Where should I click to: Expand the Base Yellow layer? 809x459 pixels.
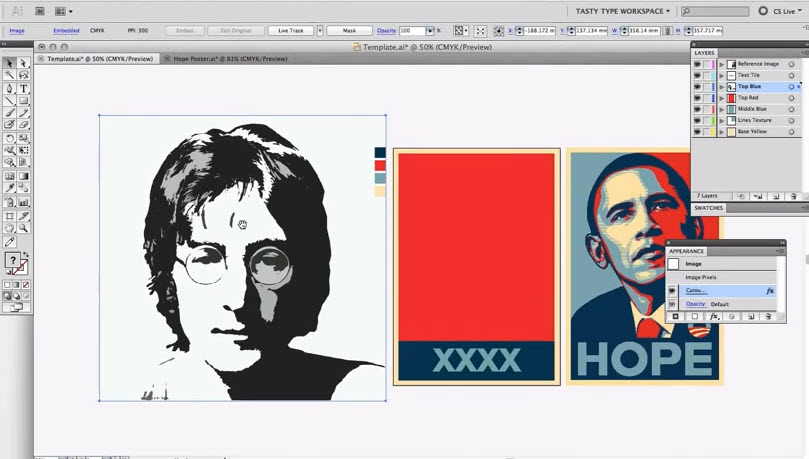click(x=722, y=132)
